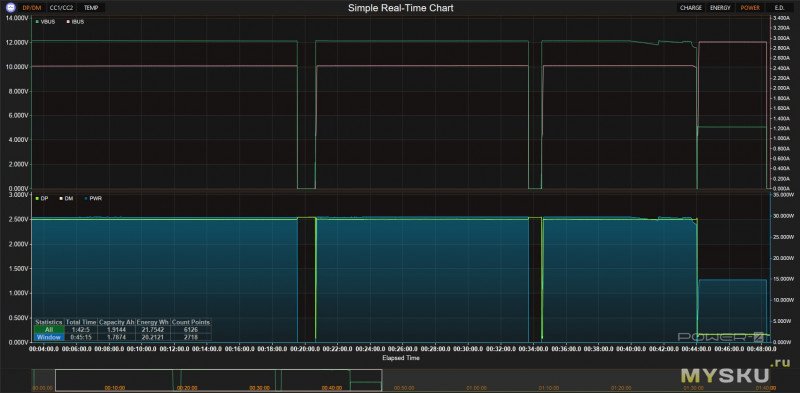Toggle the DM series legend
This screenshot has width=800, height=393.
[x=67, y=198]
